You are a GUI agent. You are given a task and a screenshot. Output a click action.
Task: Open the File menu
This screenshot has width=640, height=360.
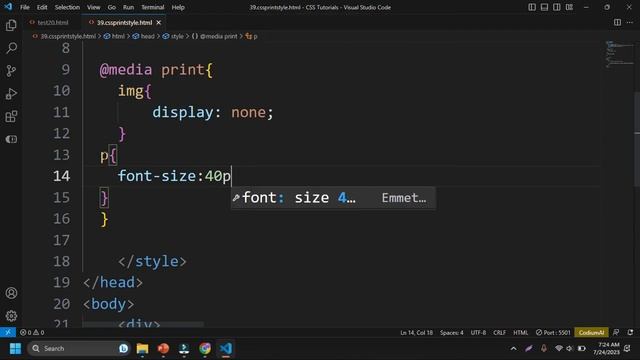(x=25, y=7)
